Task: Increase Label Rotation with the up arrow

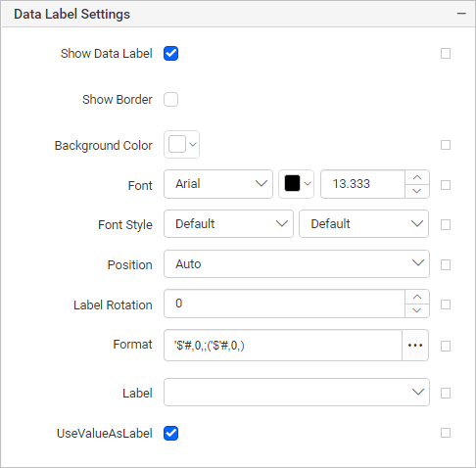Action: point(417,297)
